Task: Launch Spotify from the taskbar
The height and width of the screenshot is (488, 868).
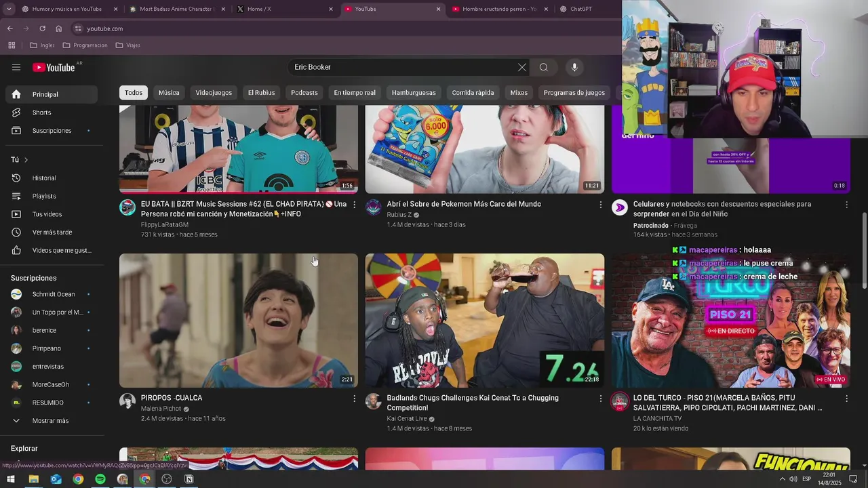Action: click(x=100, y=479)
